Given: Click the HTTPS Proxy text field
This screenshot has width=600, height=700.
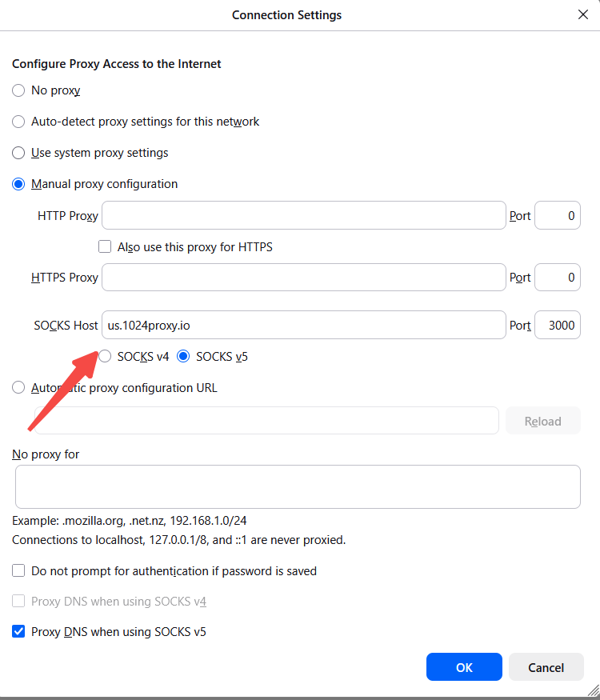Looking at the screenshot, I should point(304,278).
